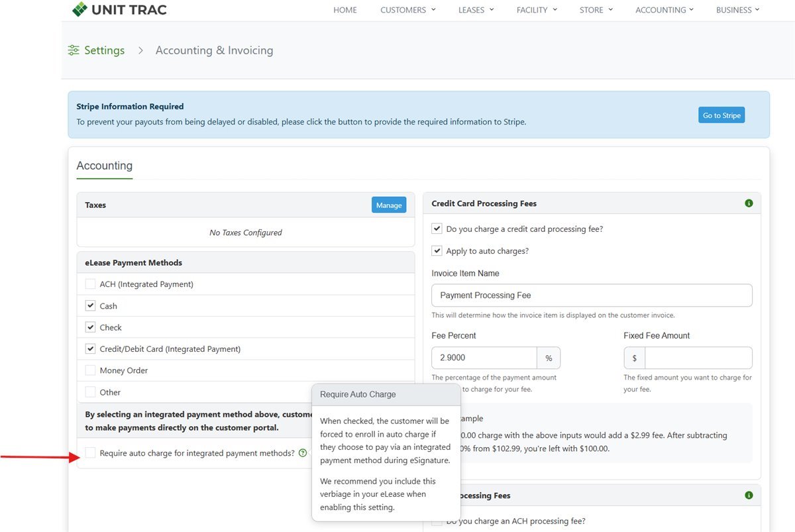Open the Store dropdown menu
The width and height of the screenshot is (795, 532).
click(596, 10)
